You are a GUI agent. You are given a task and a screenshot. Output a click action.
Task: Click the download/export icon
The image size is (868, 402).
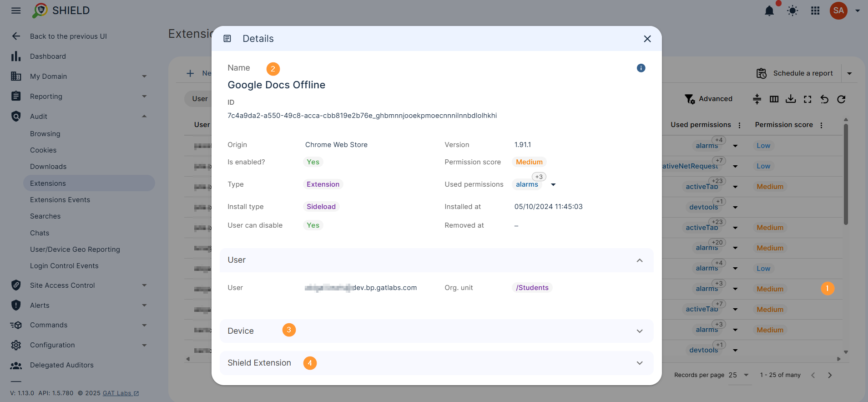tap(791, 99)
